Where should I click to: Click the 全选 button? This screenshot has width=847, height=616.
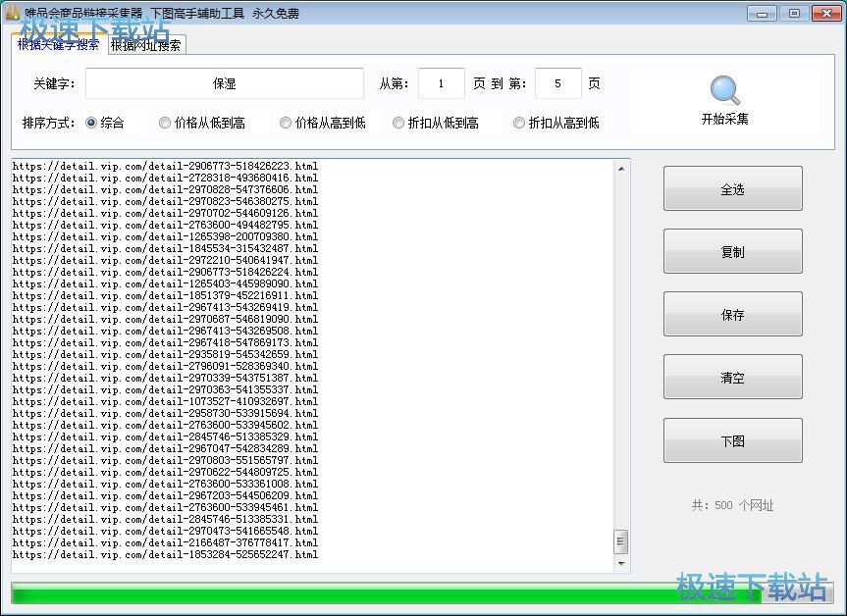[x=732, y=188]
